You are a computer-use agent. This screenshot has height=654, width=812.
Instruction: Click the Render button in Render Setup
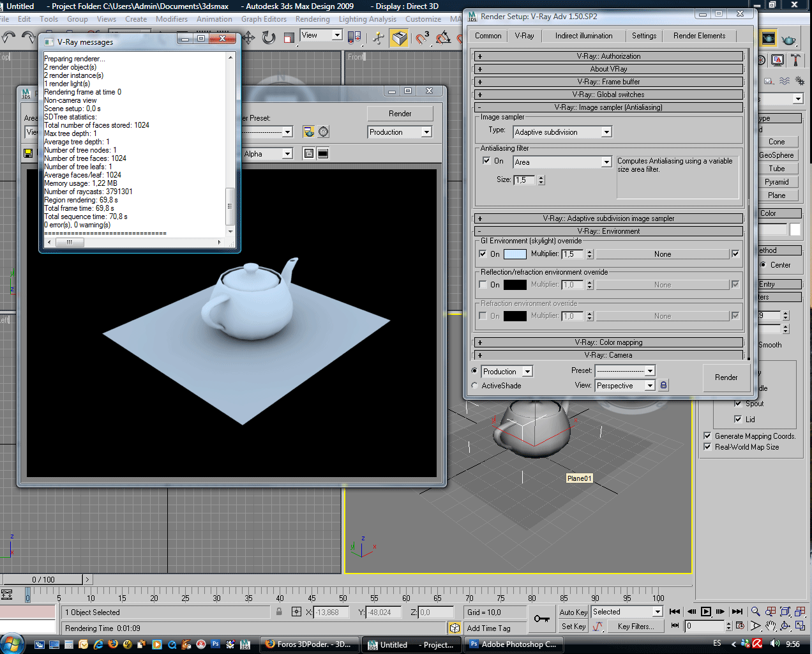point(726,377)
